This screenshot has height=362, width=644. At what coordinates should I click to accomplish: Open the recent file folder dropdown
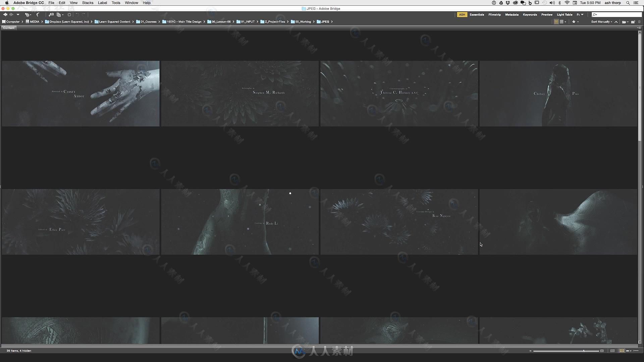pos(625,22)
